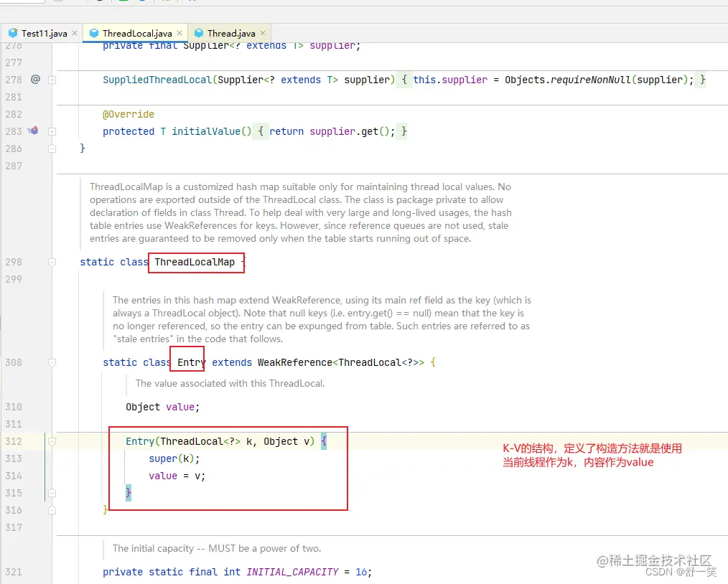Click the ThreadLocal.java class file icon

tap(94, 33)
